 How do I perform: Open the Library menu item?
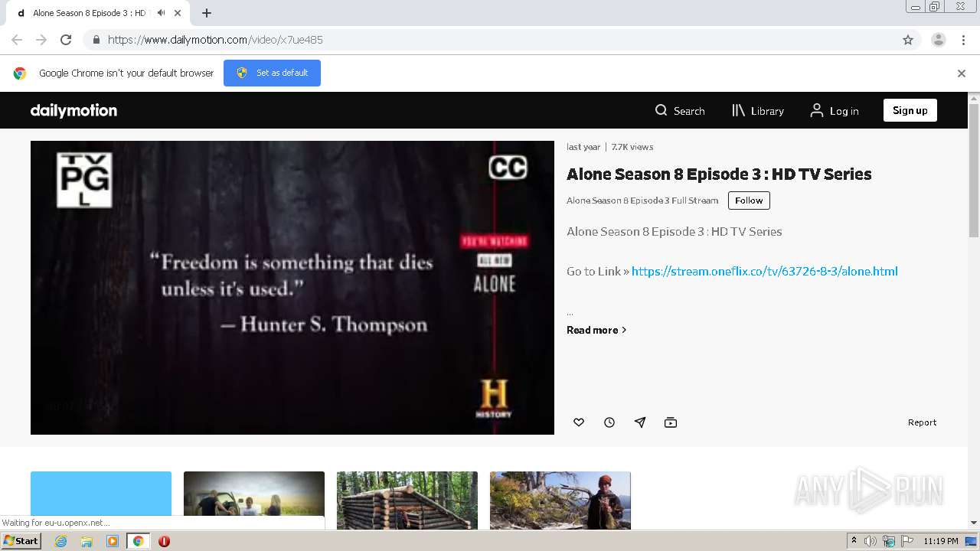click(x=758, y=111)
